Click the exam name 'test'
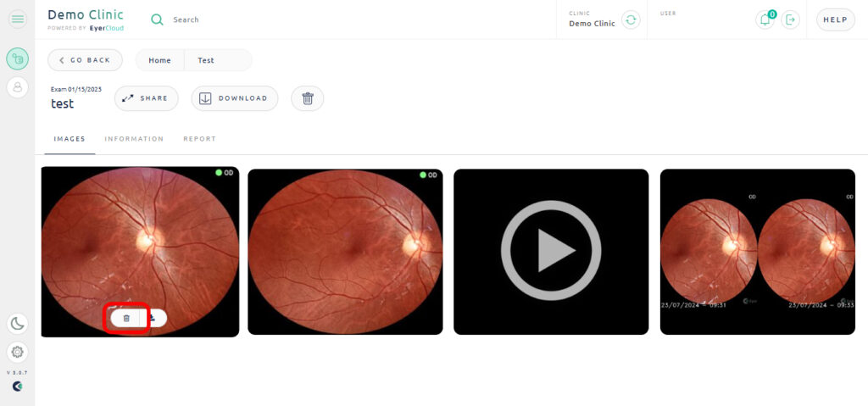Viewport: 868px width, 406px height. pos(63,103)
